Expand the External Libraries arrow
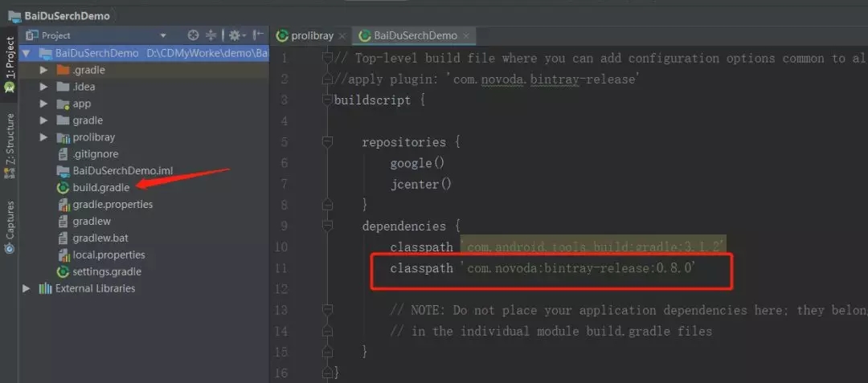Viewport: 868px width, 383px height. click(x=26, y=288)
